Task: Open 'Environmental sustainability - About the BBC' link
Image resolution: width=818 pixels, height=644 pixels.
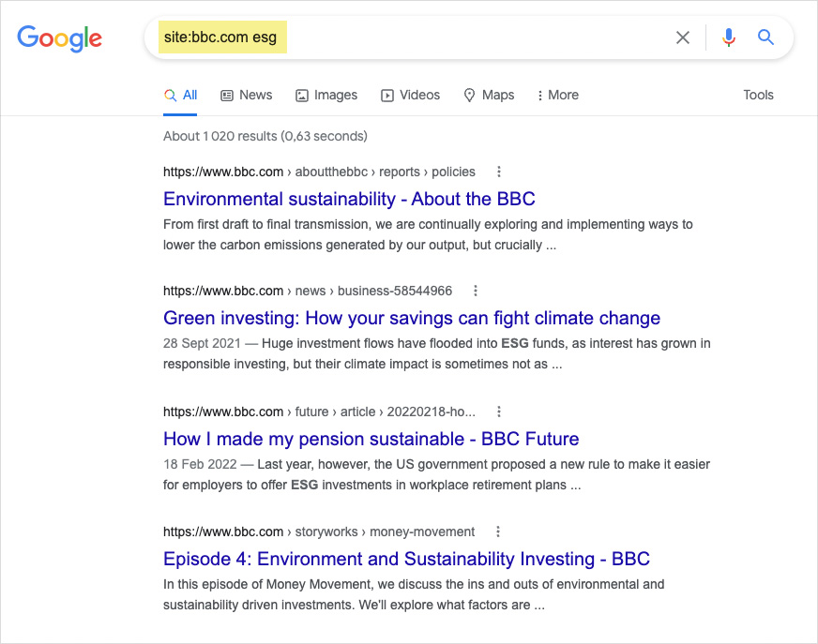Action: pos(349,199)
